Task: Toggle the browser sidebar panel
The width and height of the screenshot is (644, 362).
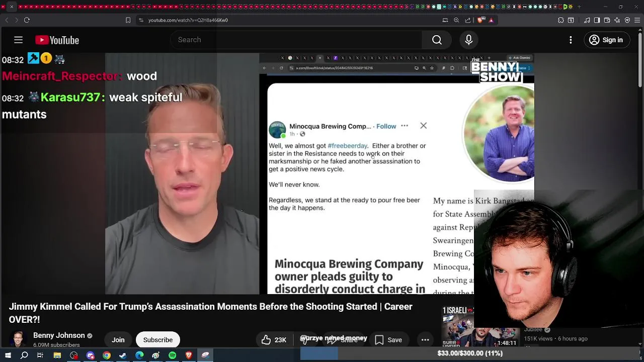Action: coord(597,20)
